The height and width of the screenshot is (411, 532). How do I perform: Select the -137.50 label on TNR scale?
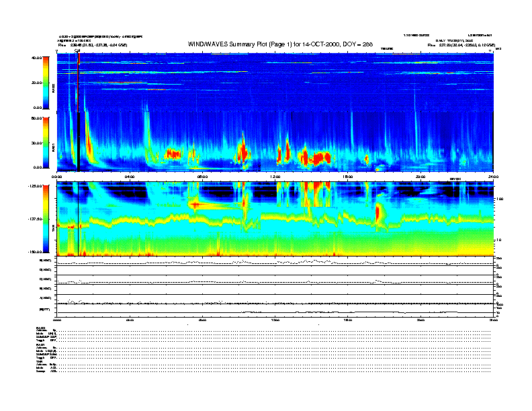[x=35, y=219]
